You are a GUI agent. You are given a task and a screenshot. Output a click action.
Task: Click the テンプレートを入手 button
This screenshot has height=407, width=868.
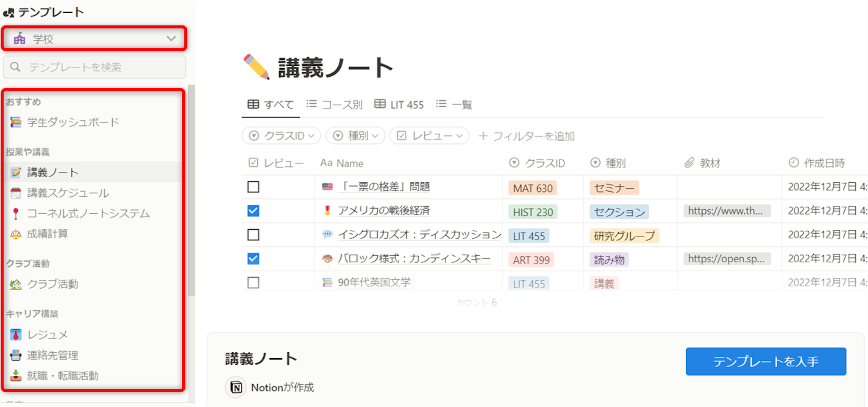point(765,362)
